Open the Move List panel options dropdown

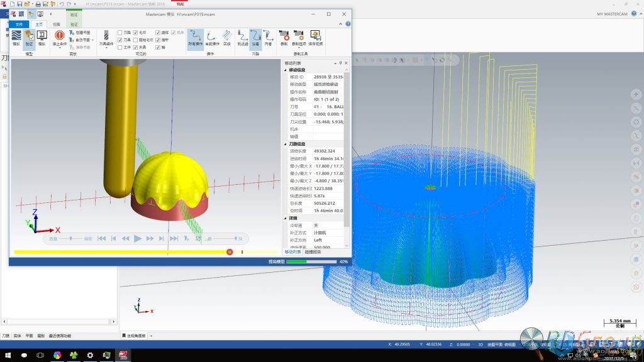point(335,63)
